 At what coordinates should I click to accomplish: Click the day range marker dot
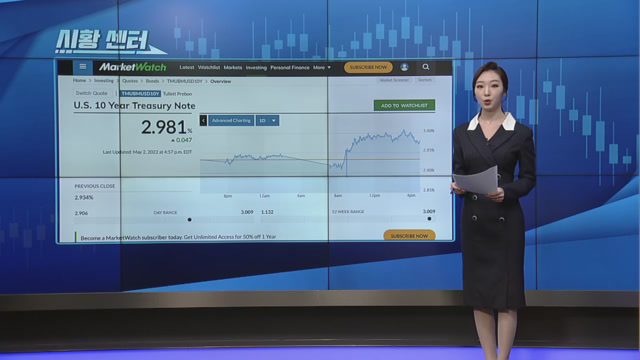(189, 220)
